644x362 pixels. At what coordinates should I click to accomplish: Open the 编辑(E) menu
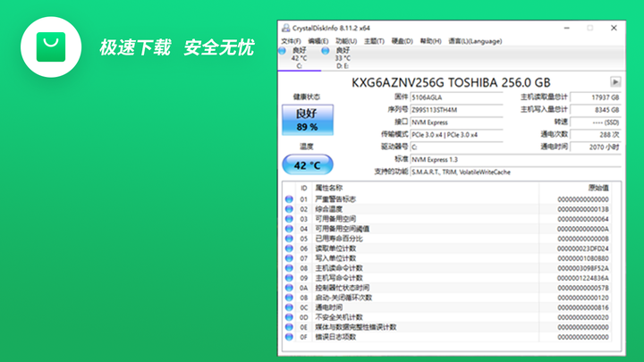(x=318, y=41)
